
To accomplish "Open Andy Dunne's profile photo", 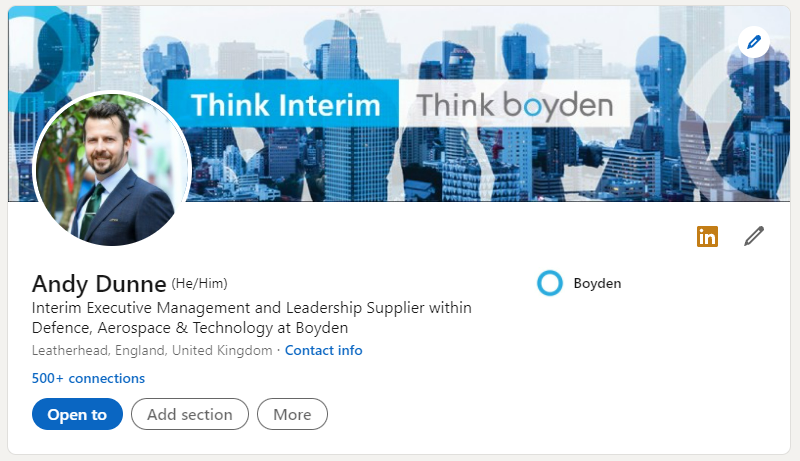I will coord(111,172).
